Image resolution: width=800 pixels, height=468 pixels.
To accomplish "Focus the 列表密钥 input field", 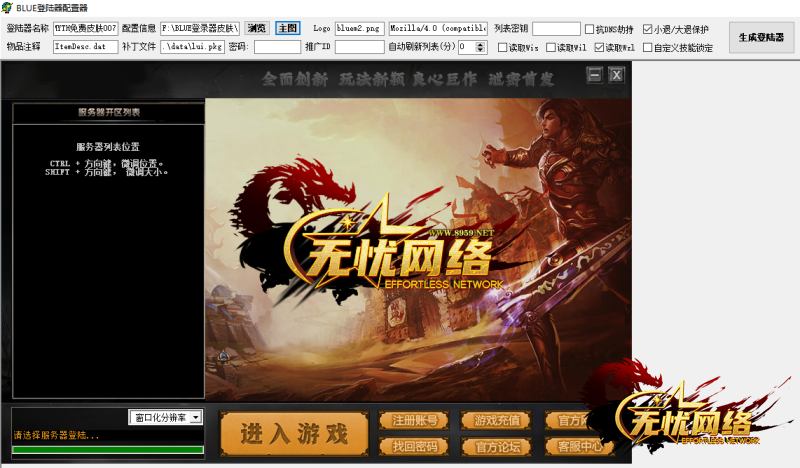I will coord(556,29).
